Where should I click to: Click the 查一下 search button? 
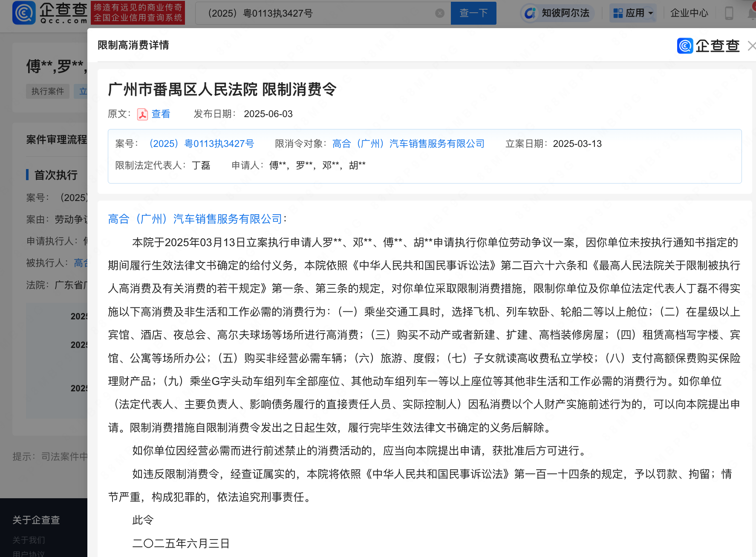click(x=473, y=13)
